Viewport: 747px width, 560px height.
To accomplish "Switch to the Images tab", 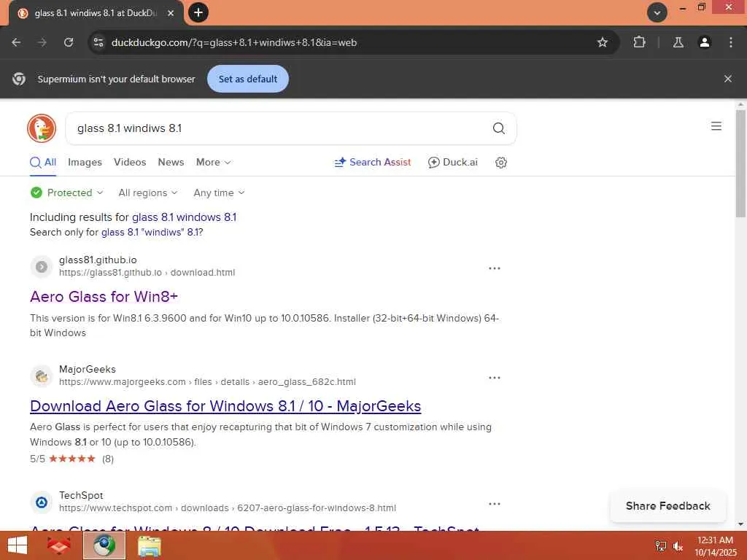I will (x=85, y=163).
